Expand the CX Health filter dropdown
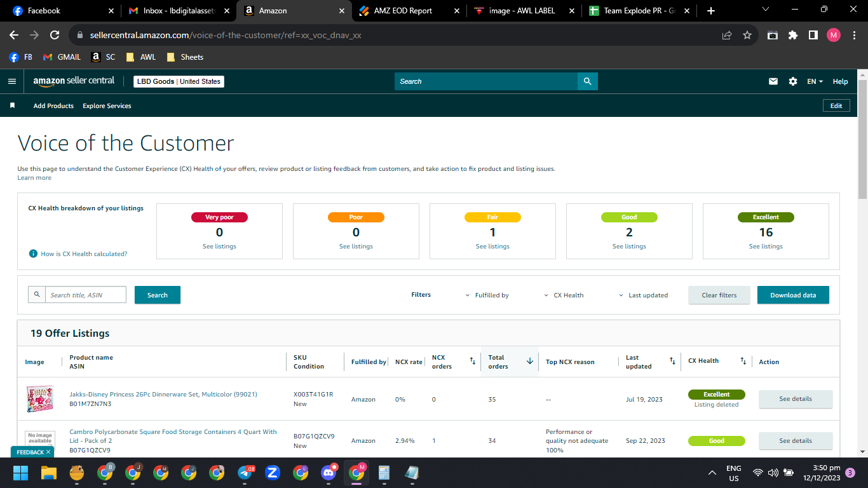 pos(564,295)
